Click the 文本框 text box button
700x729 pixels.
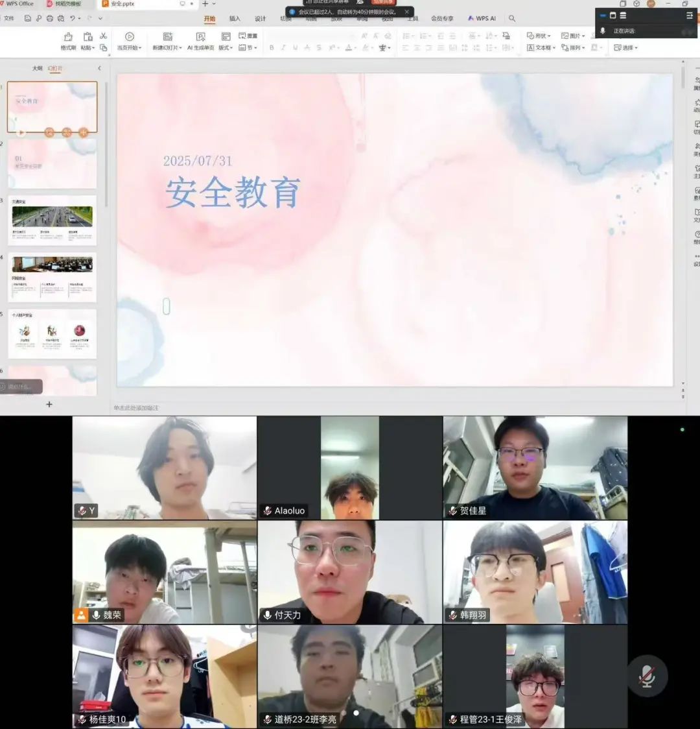pos(541,48)
